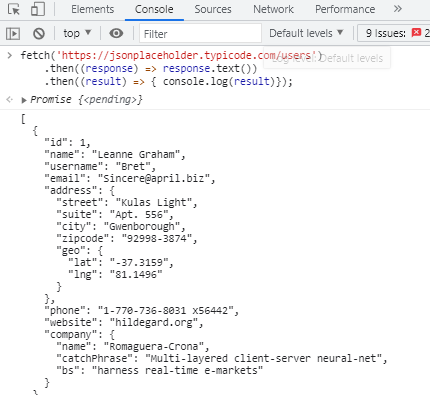Click the red issues error icon

tap(416, 33)
